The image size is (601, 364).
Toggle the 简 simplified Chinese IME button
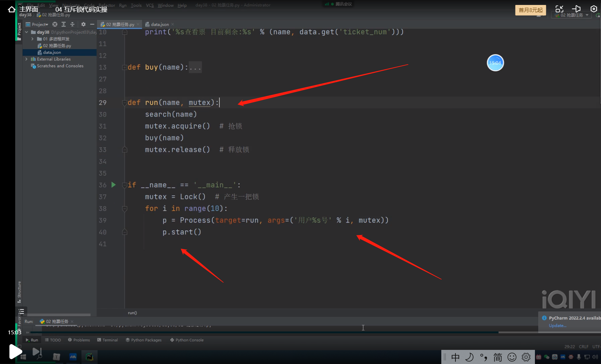(497, 357)
